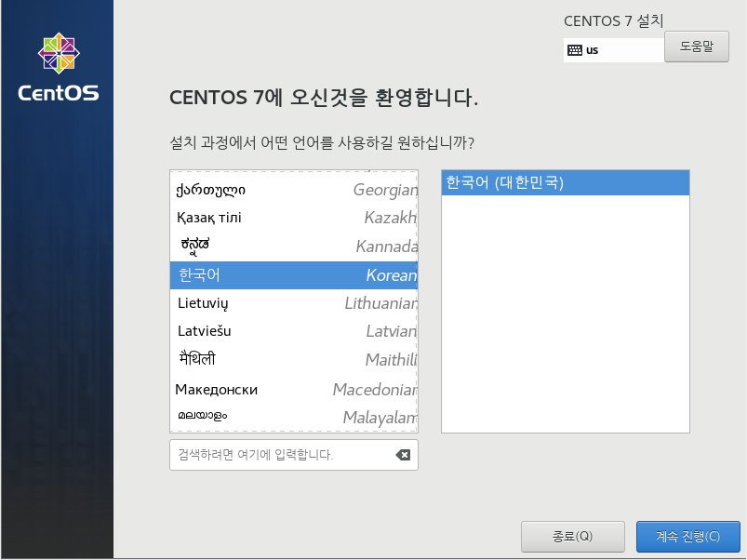Select Македонски Macedonian language row
The width and height of the screenshot is (747, 560).
point(293,389)
